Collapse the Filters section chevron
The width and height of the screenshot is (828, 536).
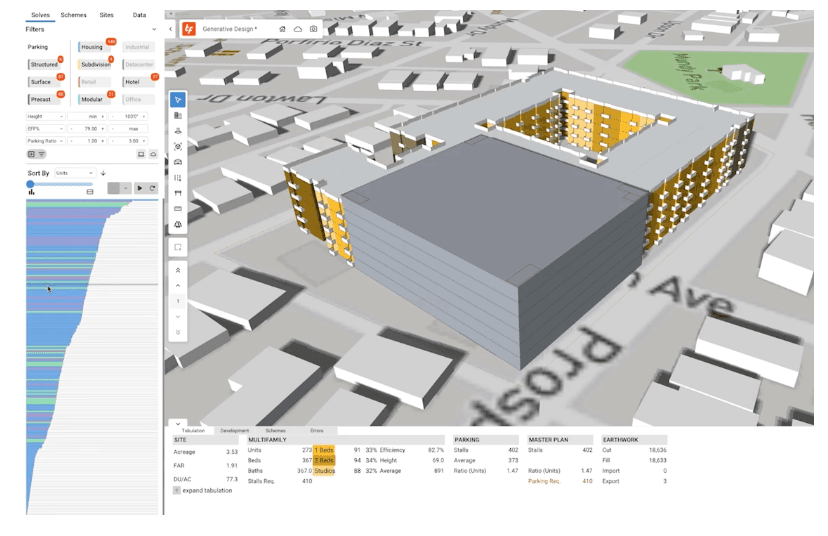(153, 30)
